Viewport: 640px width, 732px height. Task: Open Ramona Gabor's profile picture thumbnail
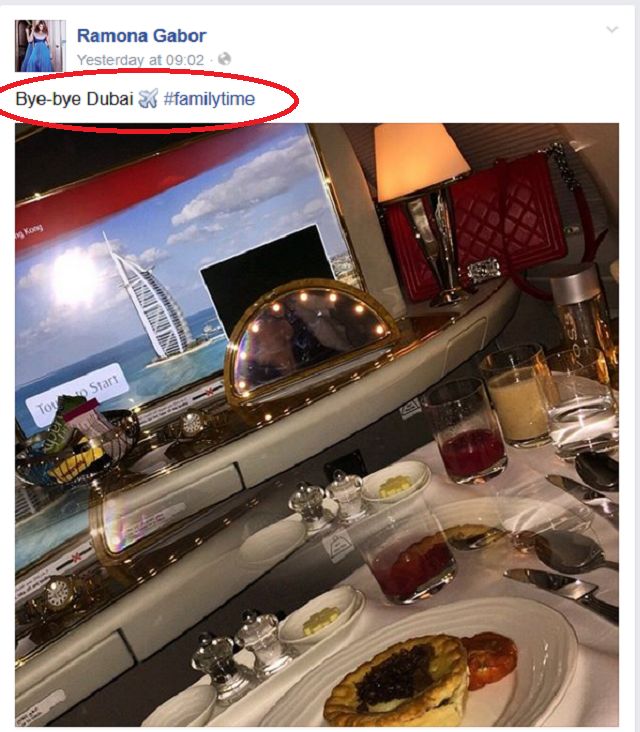click(x=40, y=46)
